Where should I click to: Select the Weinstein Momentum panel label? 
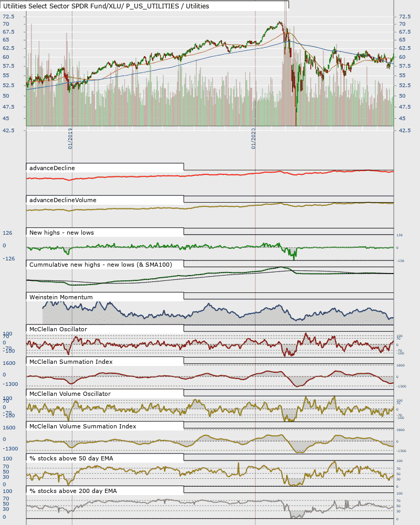(61, 297)
